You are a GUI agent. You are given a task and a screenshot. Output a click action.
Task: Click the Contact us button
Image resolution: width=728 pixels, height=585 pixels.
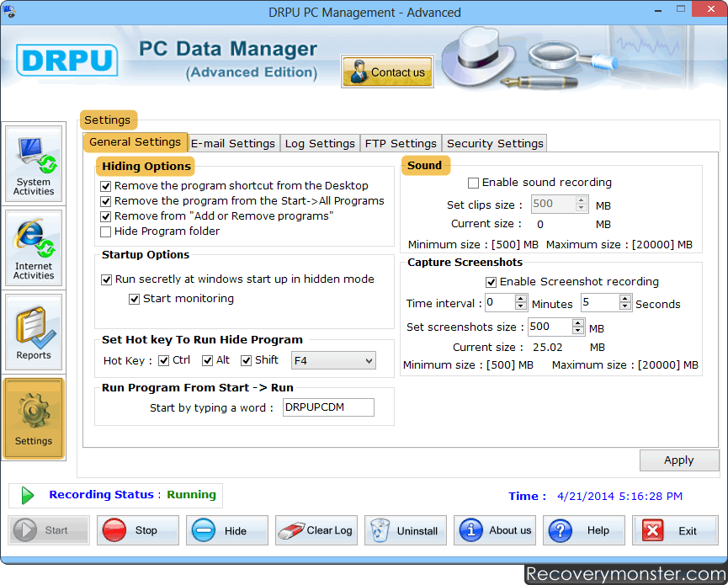point(388,72)
